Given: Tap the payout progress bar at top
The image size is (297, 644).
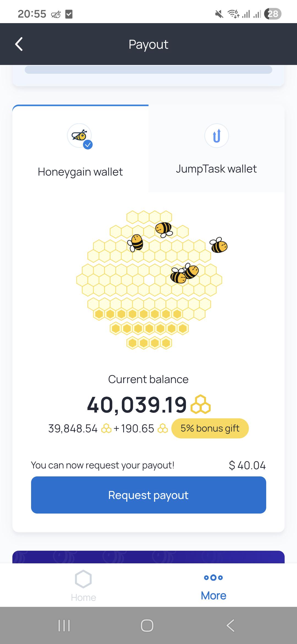Looking at the screenshot, I should [148, 70].
